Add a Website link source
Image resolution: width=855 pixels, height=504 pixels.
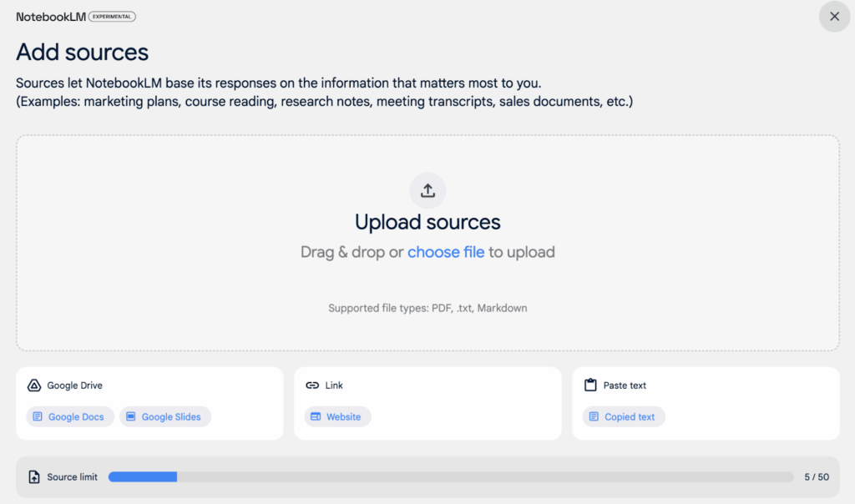(x=337, y=416)
